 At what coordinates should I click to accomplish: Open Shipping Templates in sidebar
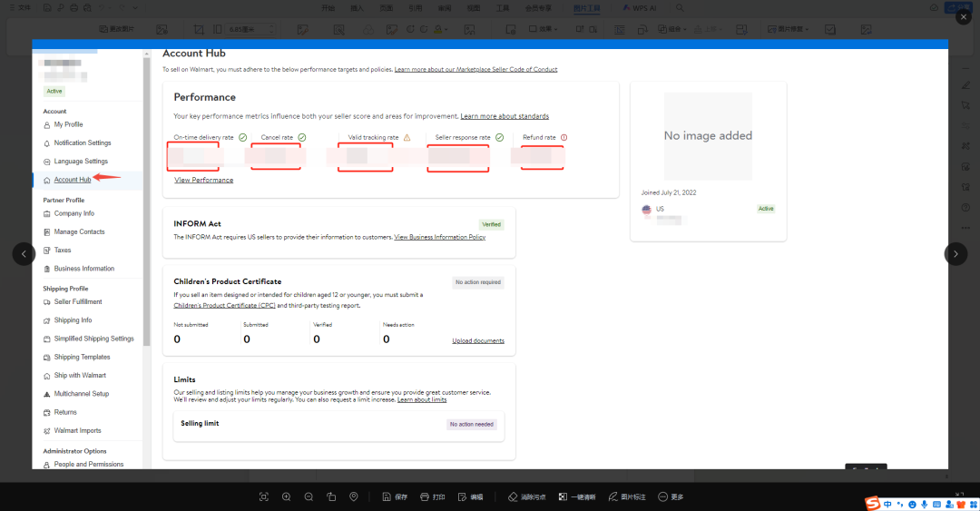[82, 357]
